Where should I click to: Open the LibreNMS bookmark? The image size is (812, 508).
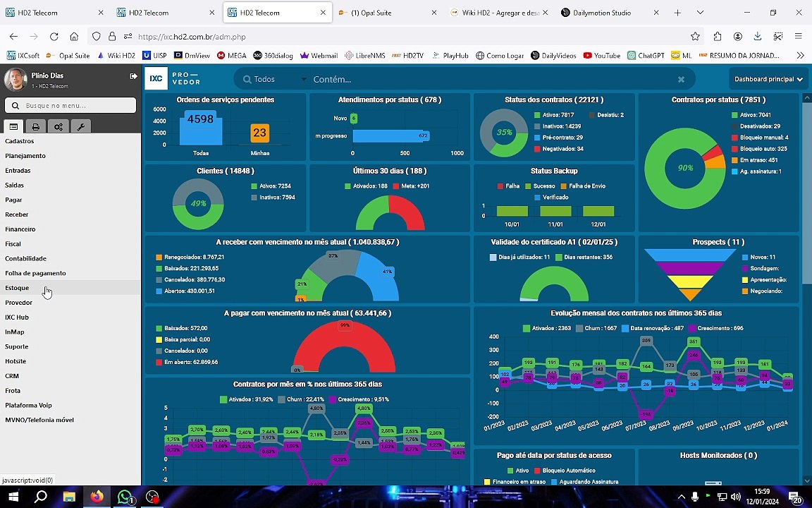click(x=364, y=56)
